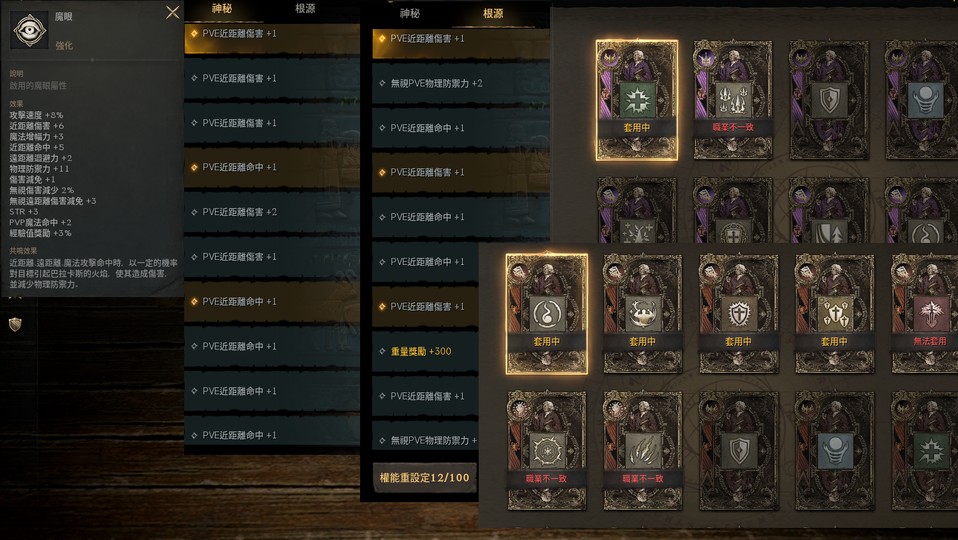Click the 權能重設定12/100 button

tap(425, 478)
